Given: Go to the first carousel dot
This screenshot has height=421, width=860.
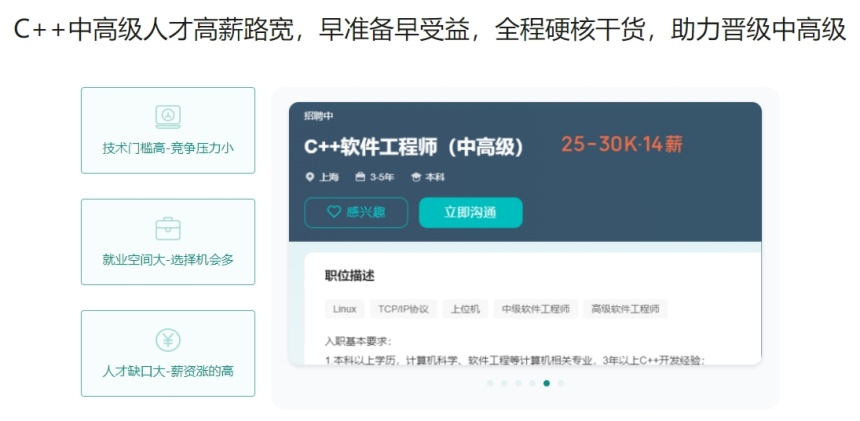Looking at the screenshot, I should 490,383.
